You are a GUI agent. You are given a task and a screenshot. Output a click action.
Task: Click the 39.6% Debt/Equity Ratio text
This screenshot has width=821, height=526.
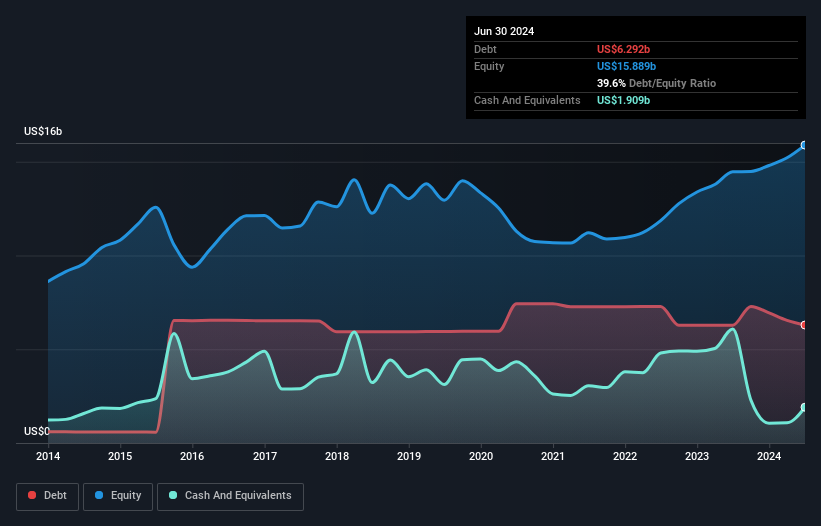656,83
